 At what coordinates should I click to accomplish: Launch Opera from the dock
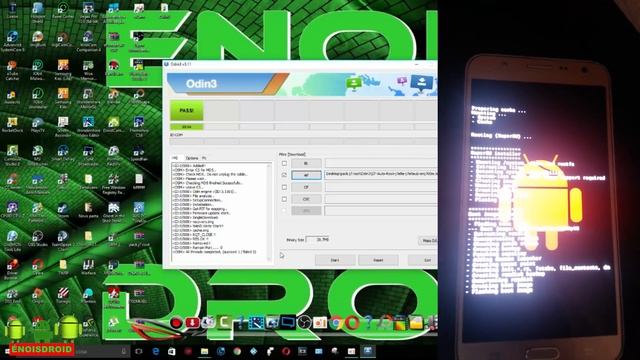coord(352,323)
